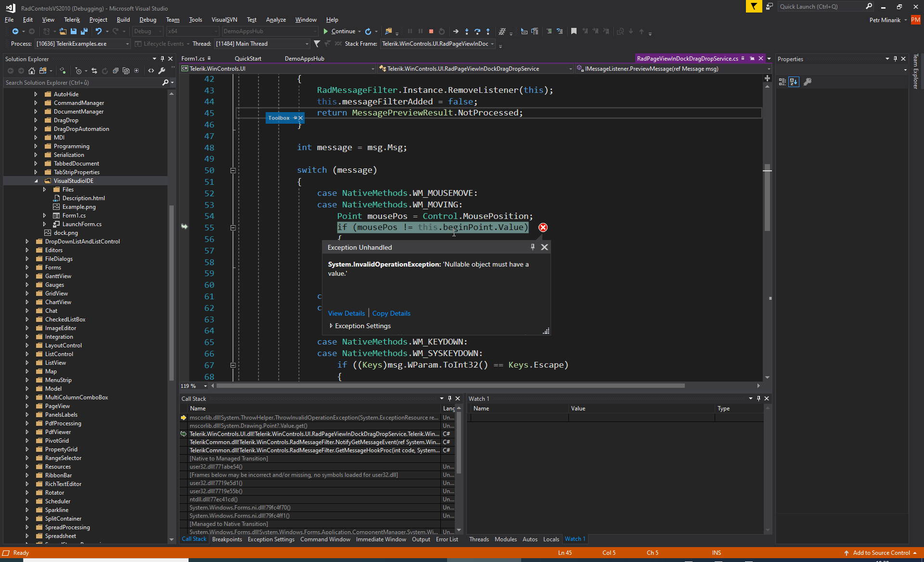This screenshot has width=924, height=562.
Task: Click the red Stop Debugging square
Action: click(431, 31)
